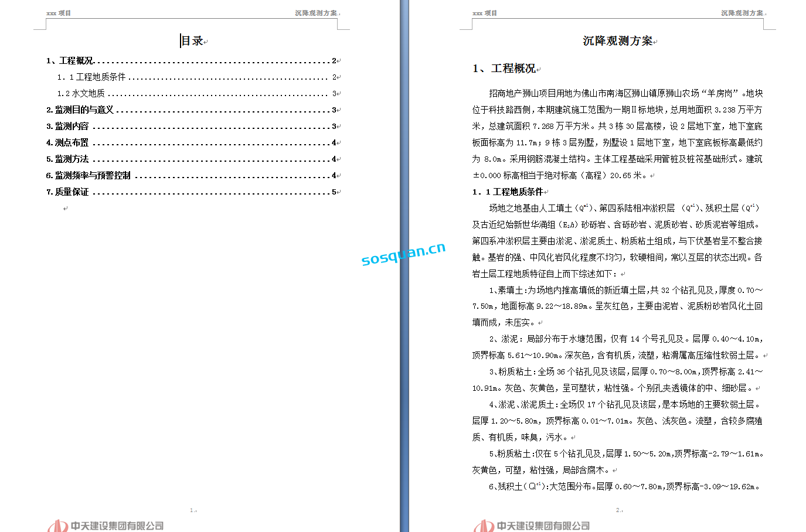Screen dimensions: 806x532
Task: Navigate to 6. 监测频率与预警控制 entry
Action: tap(89, 176)
